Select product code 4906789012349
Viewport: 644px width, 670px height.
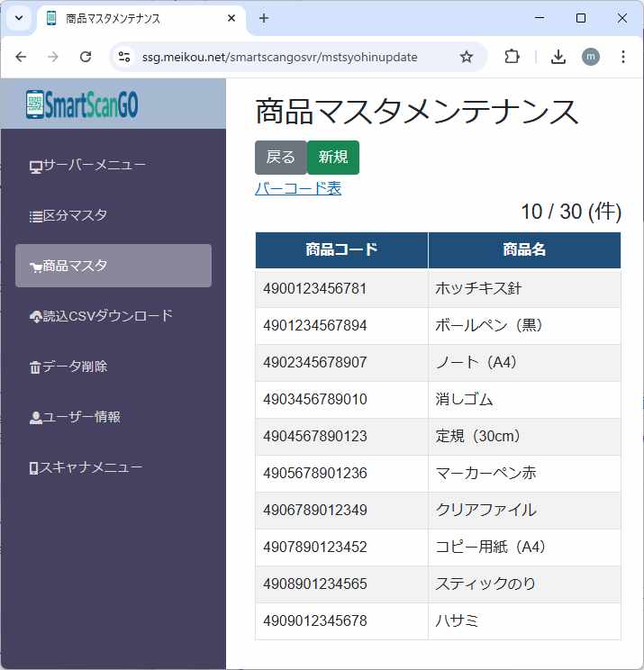click(315, 511)
